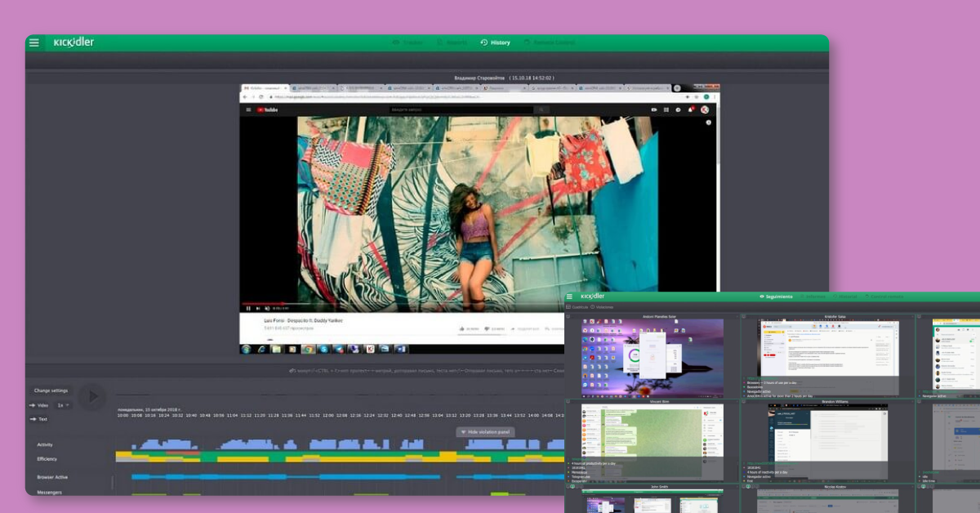Open the 1x playback speed dropdown
This screenshot has height=513, width=980.
click(x=63, y=405)
